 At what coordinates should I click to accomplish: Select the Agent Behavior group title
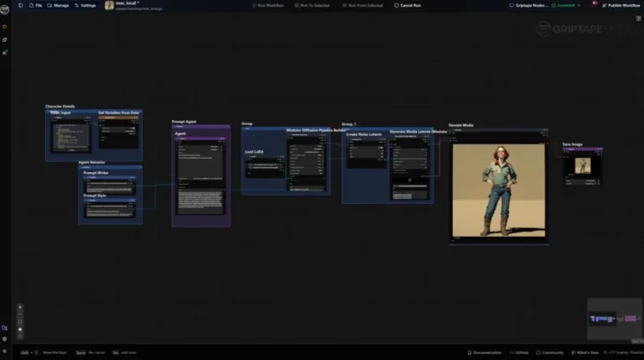pos(91,162)
